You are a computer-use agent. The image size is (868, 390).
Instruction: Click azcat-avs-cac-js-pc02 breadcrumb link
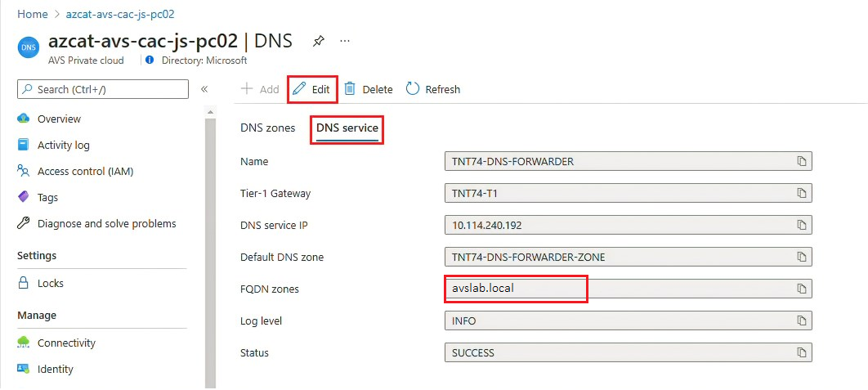coord(120,14)
